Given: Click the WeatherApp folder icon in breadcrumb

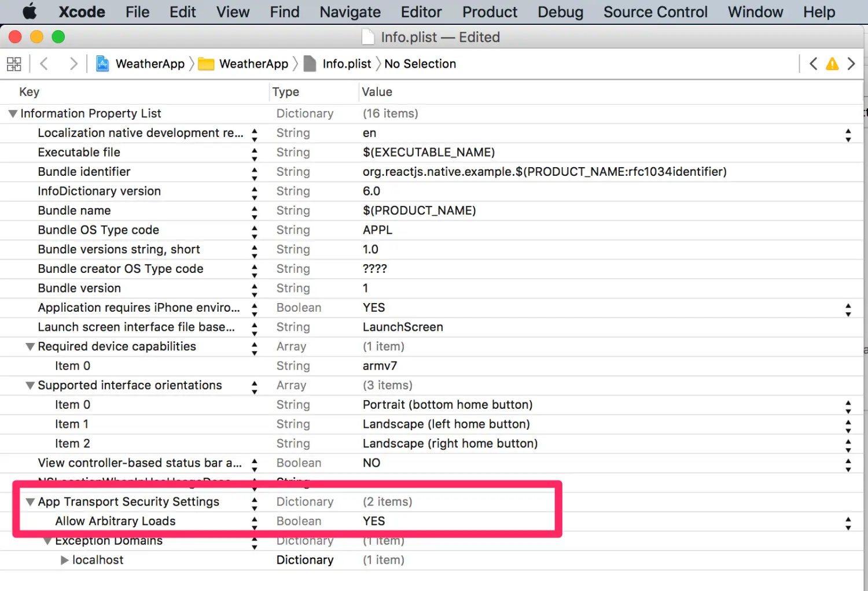Looking at the screenshot, I should tap(206, 64).
